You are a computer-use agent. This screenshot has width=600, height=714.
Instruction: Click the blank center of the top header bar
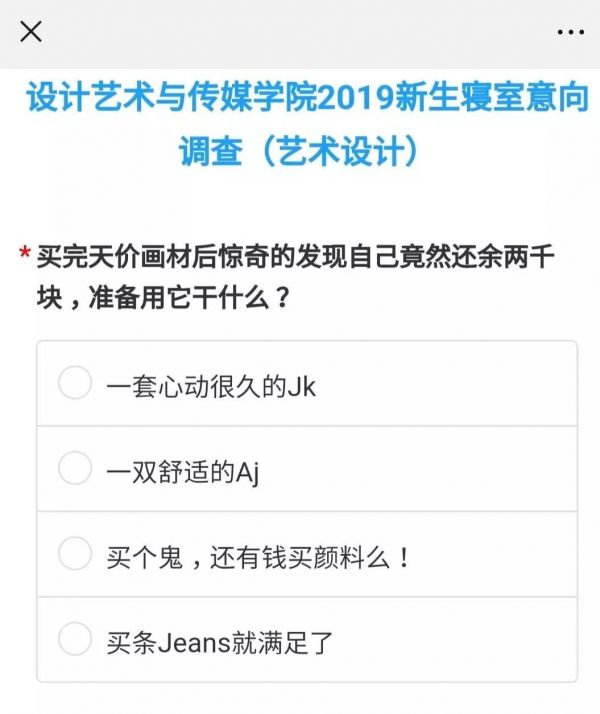click(x=300, y=32)
